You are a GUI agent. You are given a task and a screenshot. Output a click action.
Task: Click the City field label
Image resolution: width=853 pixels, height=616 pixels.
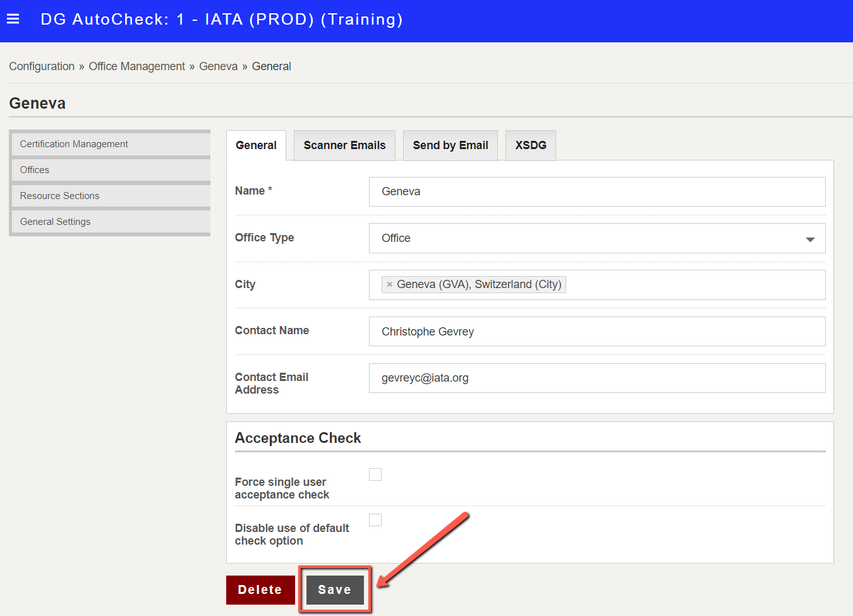coord(245,284)
